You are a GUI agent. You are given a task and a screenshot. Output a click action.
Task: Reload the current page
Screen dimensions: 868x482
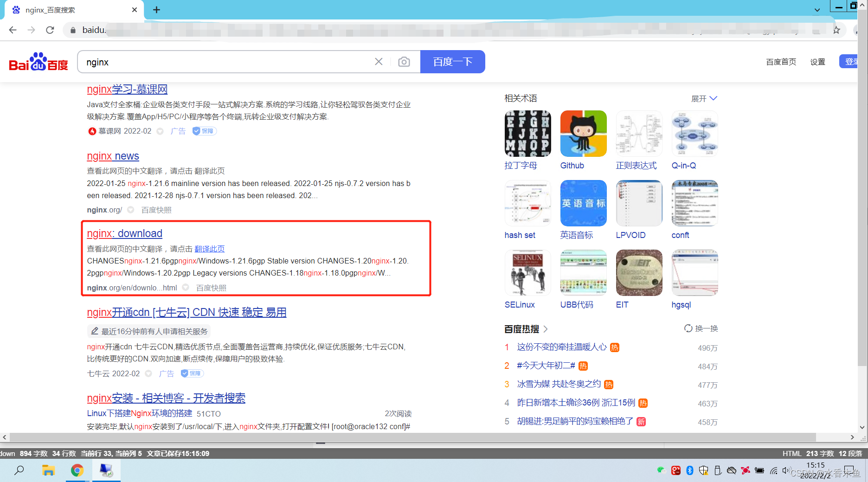pos(50,30)
